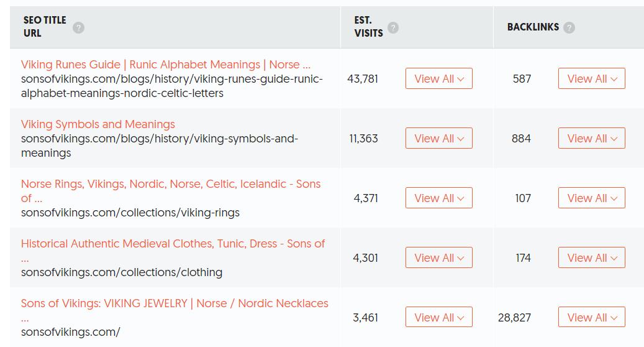
Task: Show View All backlinks for Medieval Clothes row
Action: pos(591,258)
